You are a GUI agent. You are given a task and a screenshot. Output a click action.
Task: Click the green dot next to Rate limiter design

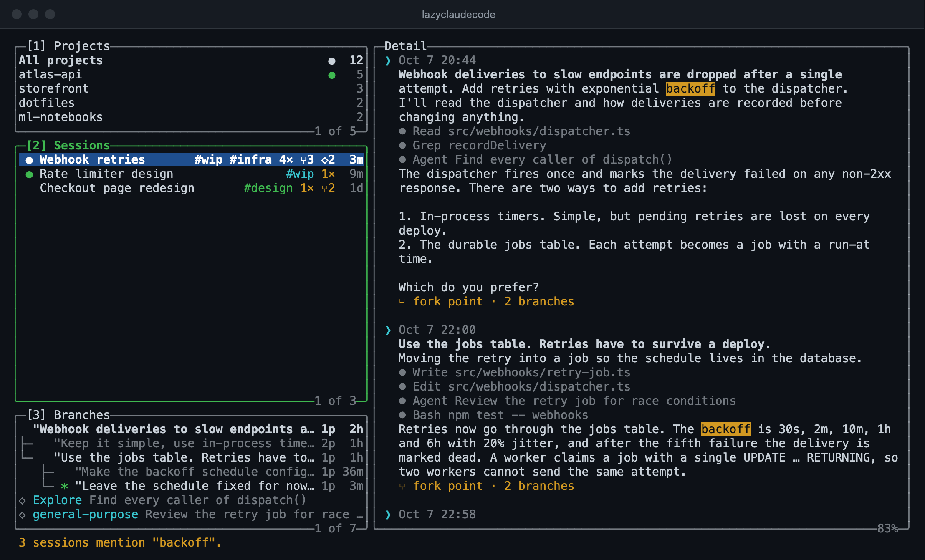[x=29, y=174]
